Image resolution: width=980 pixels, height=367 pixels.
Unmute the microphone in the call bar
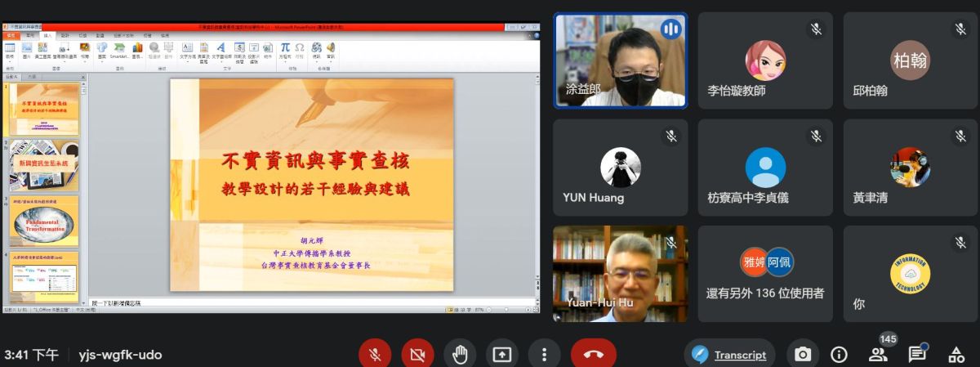tap(375, 354)
